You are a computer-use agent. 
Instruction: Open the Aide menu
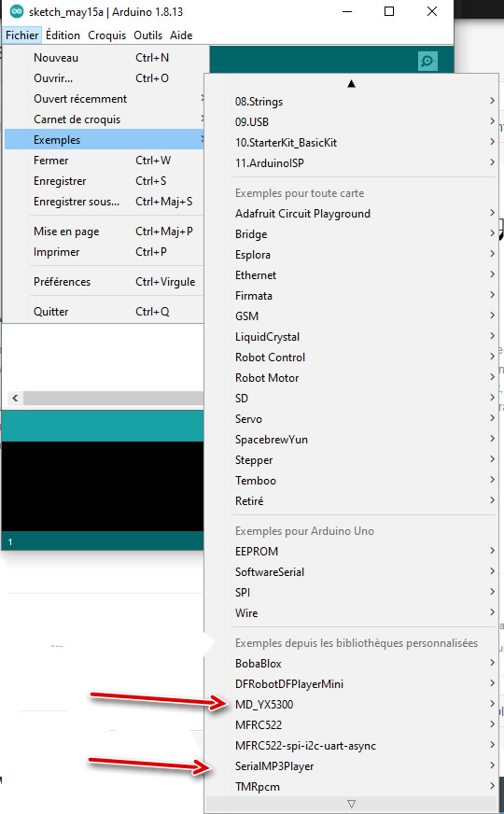(x=181, y=35)
